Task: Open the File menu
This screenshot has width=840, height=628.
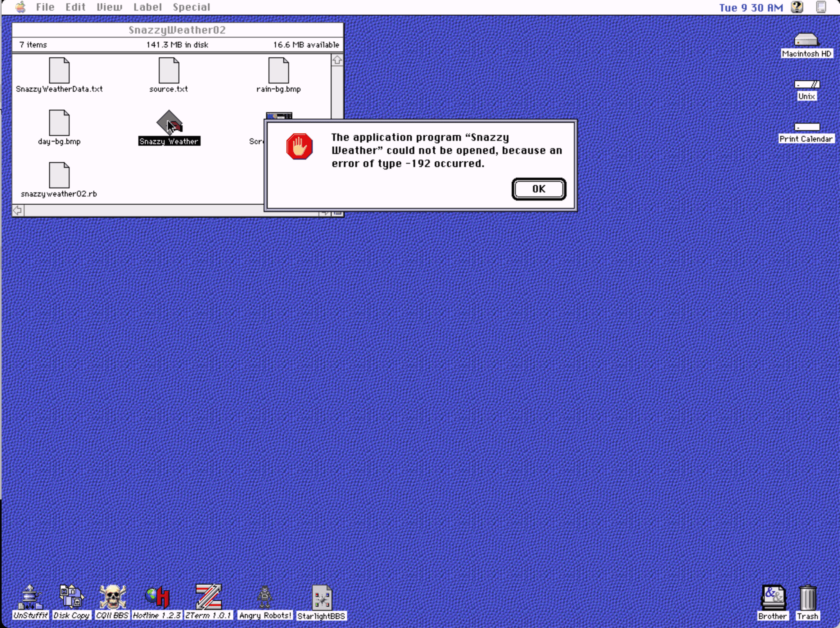Action: pos(45,7)
